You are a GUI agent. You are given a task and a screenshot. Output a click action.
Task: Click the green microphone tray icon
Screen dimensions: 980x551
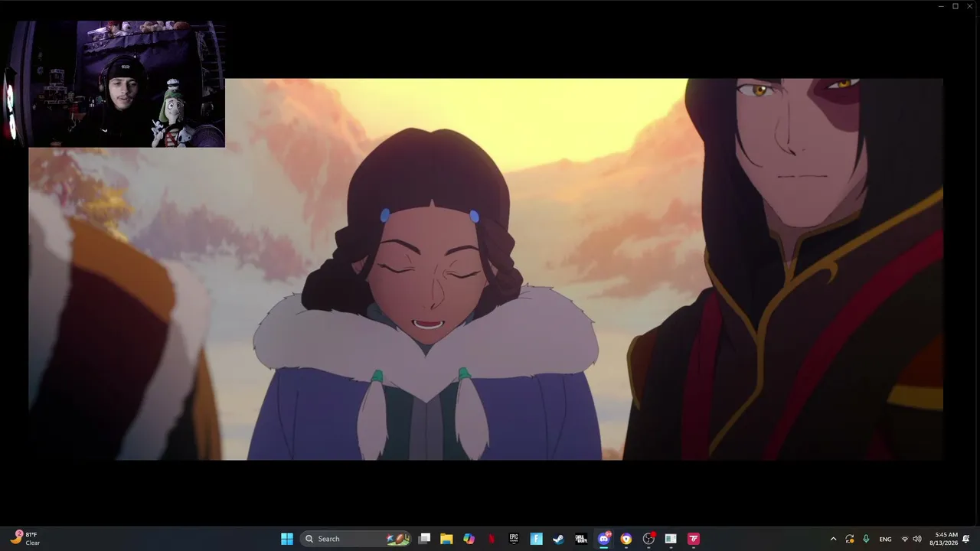coord(866,539)
